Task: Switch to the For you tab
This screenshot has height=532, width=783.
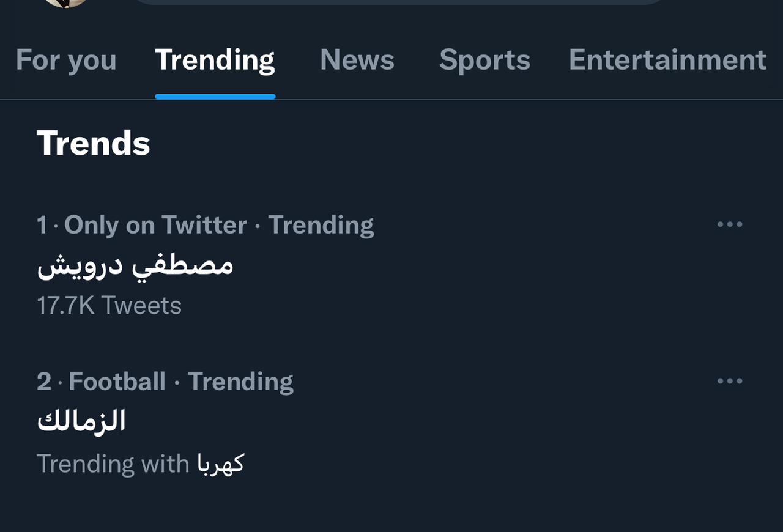Action: click(x=66, y=60)
